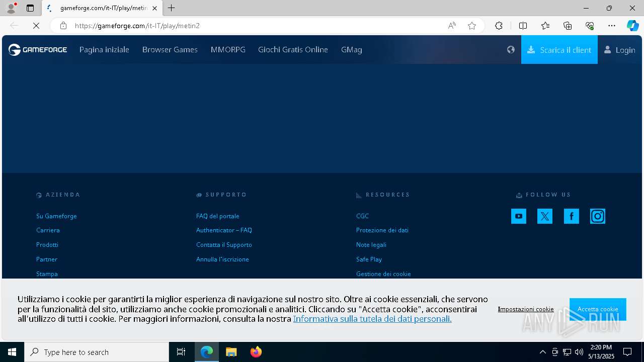Open Gameforge Facebook icon
This screenshot has width=644, height=362.
[x=571, y=216]
